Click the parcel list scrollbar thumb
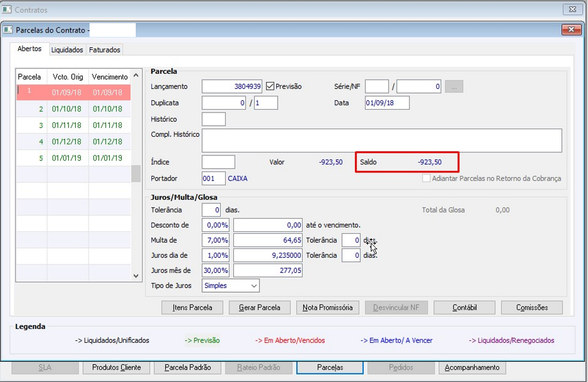 136,173
